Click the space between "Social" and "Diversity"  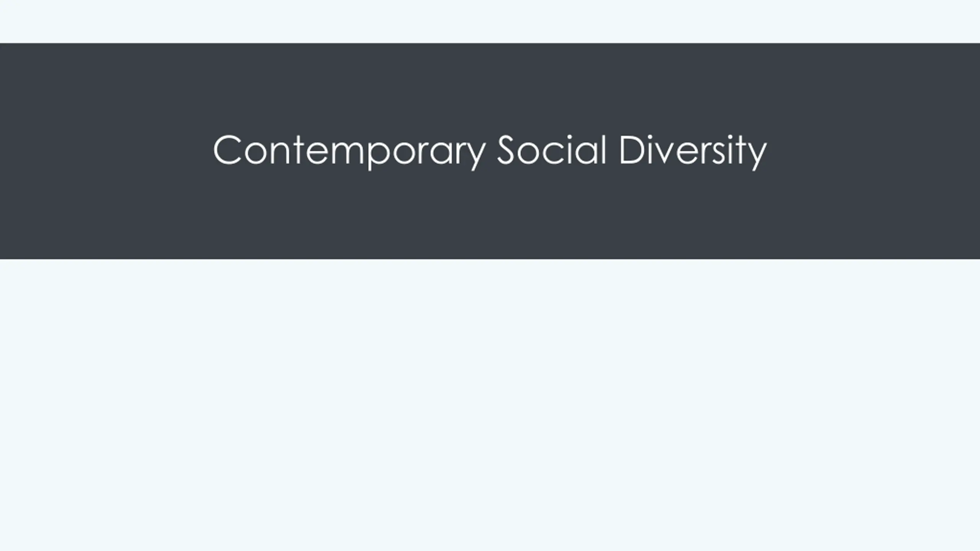pyautogui.click(x=612, y=150)
